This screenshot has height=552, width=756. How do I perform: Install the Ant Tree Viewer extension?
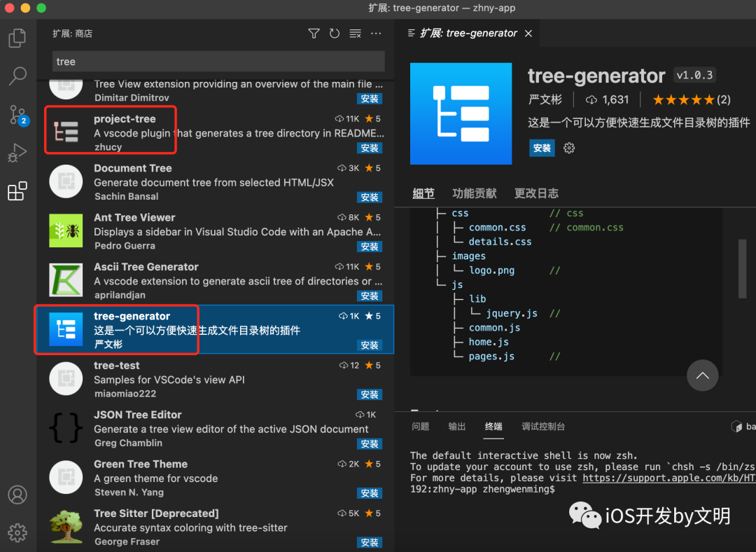click(x=370, y=247)
